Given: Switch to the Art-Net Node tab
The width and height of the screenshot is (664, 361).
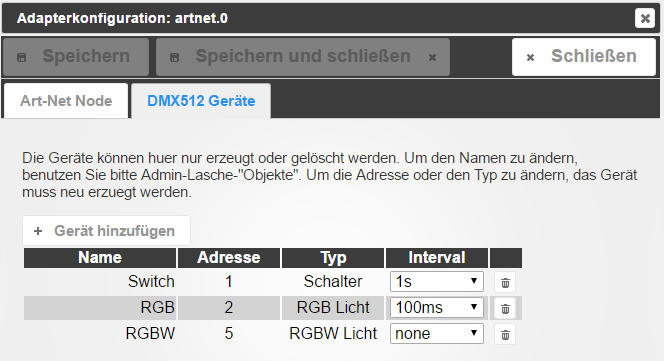Looking at the screenshot, I should pos(66,101).
